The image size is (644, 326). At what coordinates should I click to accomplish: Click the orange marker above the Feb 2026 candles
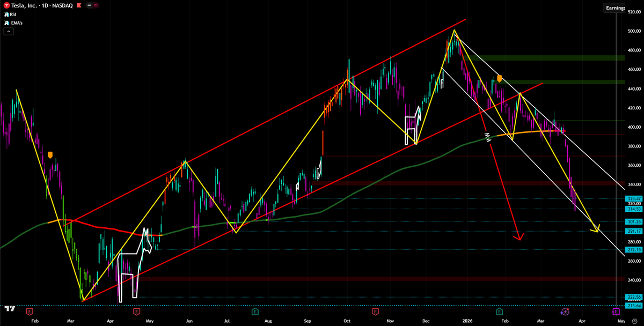(499, 78)
